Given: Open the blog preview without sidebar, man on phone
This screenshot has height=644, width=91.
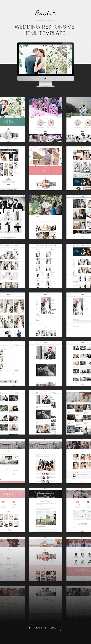Looking at the screenshot, I should click(45, 363).
